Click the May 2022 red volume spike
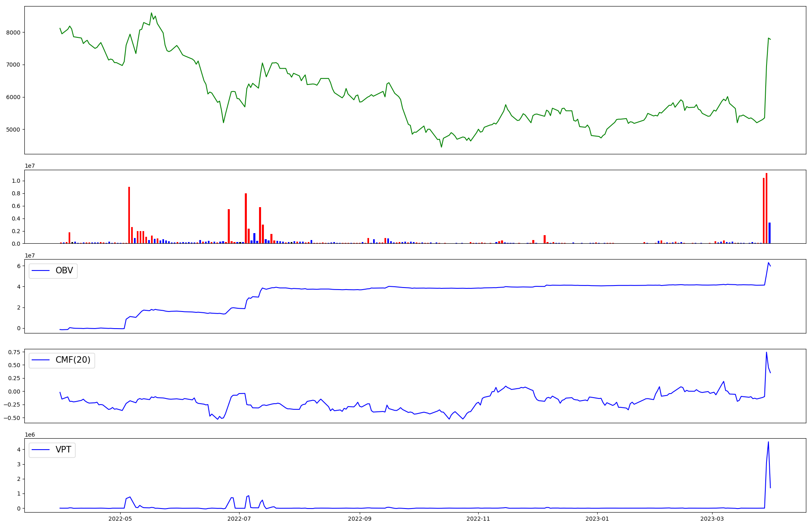This screenshot has height=528, width=812. (x=129, y=215)
